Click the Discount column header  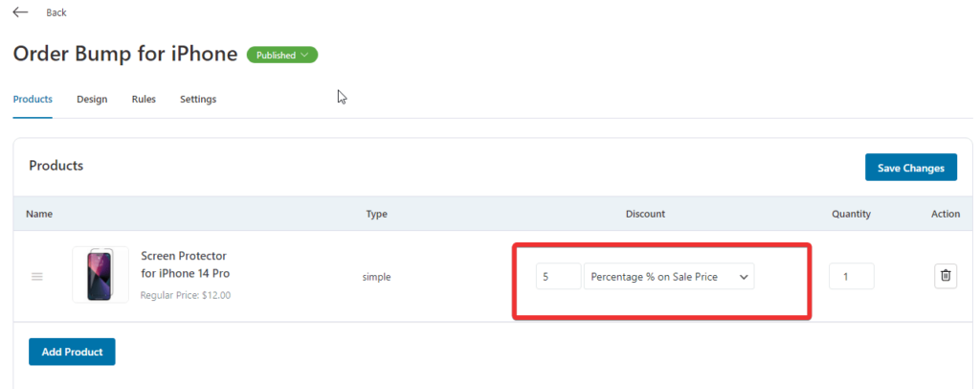(x=646, y=214)
